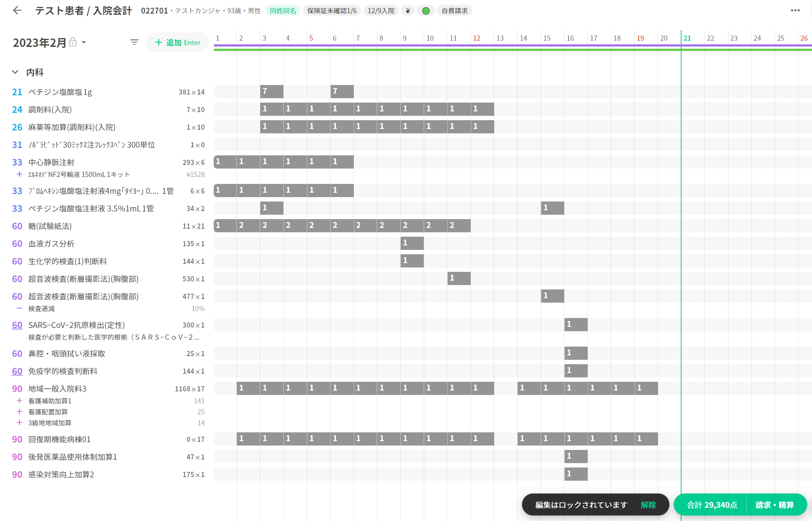The image size is (812, 521).
Task: Toggle day 3 cell of ペチジン塩酸塩1g
Action: click(x=271, y=92)
